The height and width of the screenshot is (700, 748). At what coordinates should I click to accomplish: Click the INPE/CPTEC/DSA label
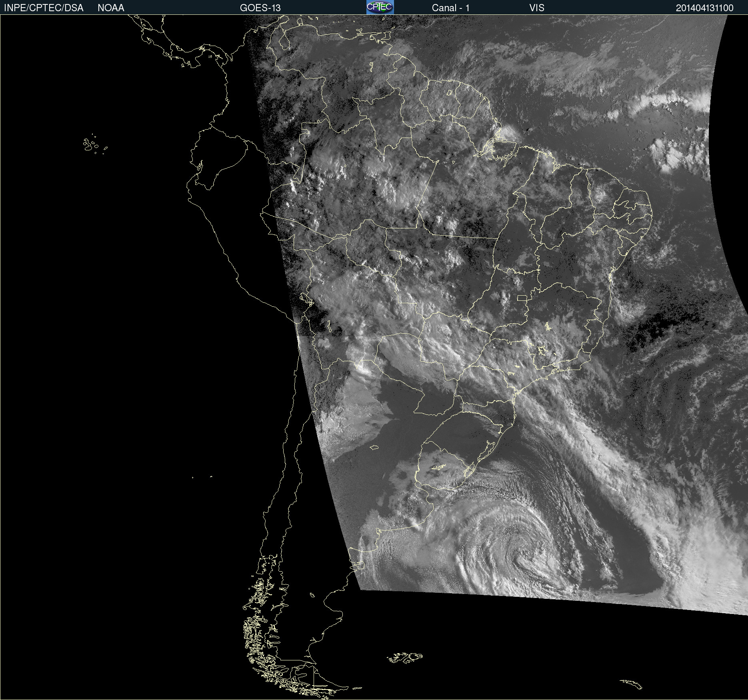click(x=44, y=8)
